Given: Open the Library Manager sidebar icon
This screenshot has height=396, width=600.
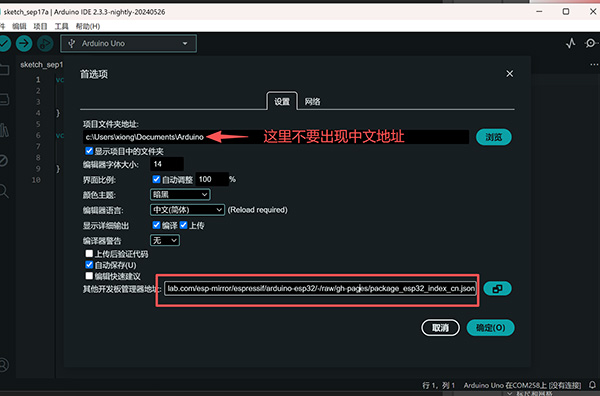Looking at the screenshot, I should pyautogui.click(x=4, y=130).
